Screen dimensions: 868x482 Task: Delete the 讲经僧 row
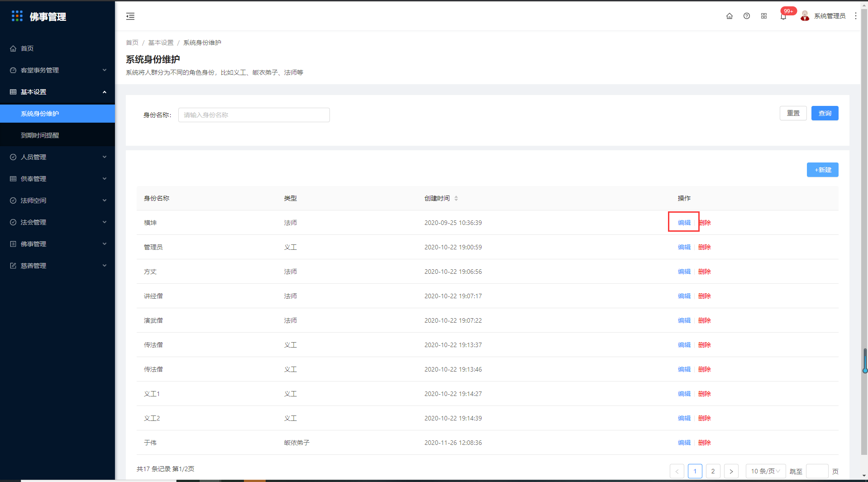[x=705, y=296]
